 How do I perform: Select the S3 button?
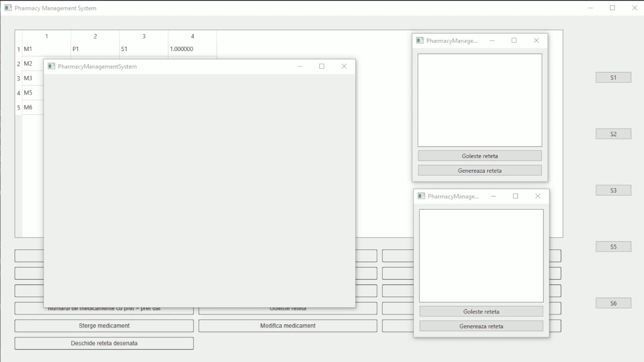pyautogui.click(x=613, y=190)
